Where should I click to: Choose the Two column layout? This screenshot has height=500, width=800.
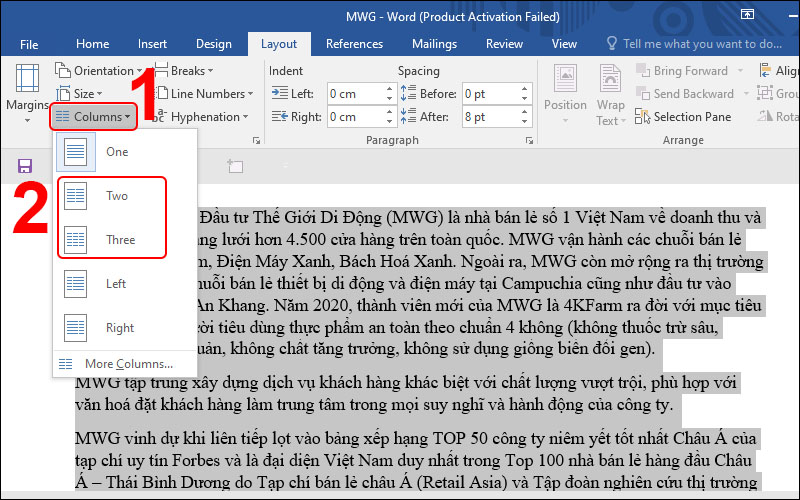126,196
